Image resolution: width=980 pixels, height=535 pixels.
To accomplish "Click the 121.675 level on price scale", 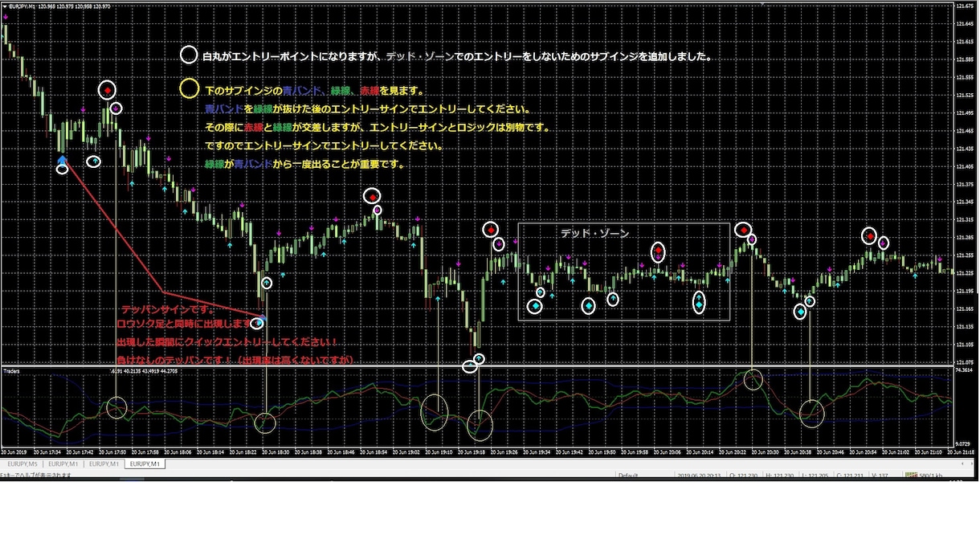I will click(965, 6).
